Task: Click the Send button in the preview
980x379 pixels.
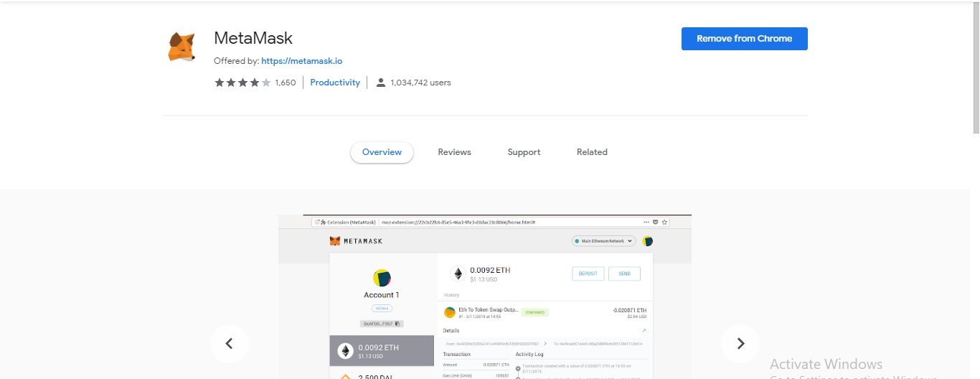Action: (x=624, y=273)
